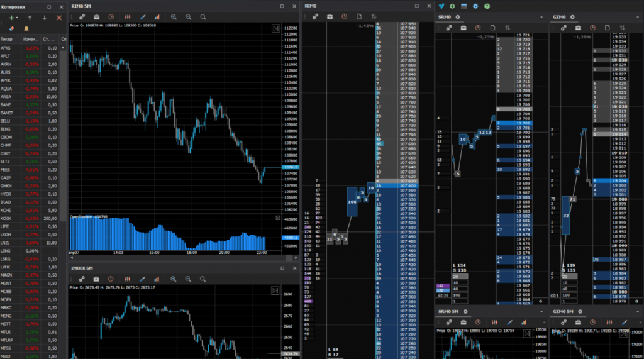Zoom in on the RIM0 5M chart
Image resolution: width=644 pixels, height=359 pixels.
[x=174, y=16]
